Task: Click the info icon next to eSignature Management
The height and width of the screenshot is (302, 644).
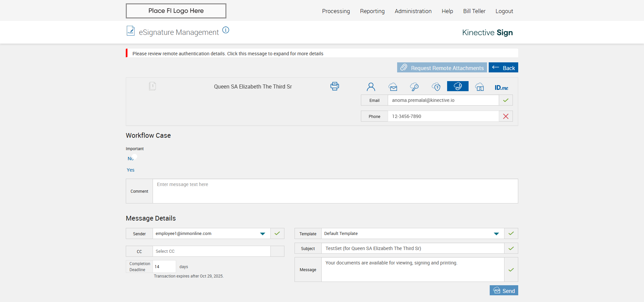Action: tap(226, 30)
